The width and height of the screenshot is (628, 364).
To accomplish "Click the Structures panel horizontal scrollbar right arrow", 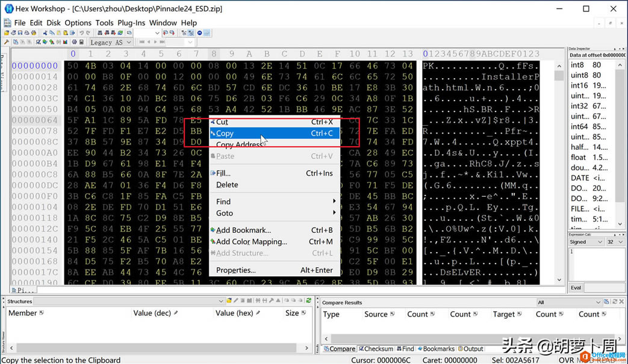I will tap(306, 348).
